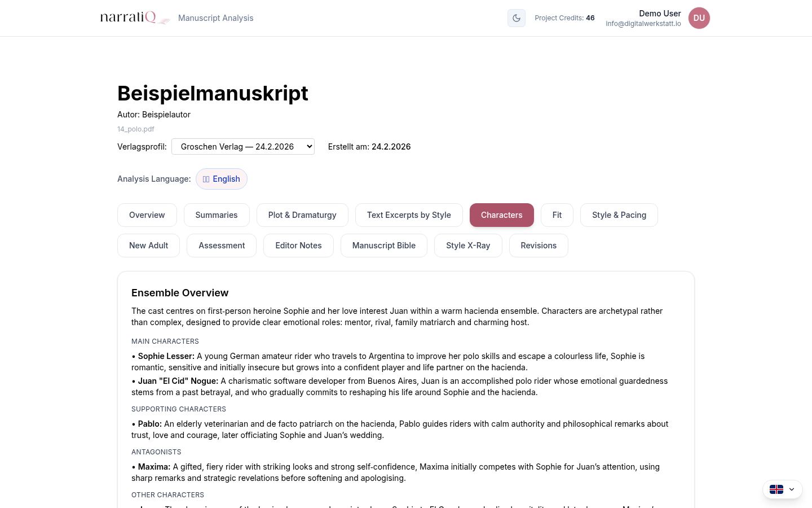812x508 pixels.
Task: Open the Verlagsprofil dropdown
Action: pyautogui.click(x=243, y=147)
